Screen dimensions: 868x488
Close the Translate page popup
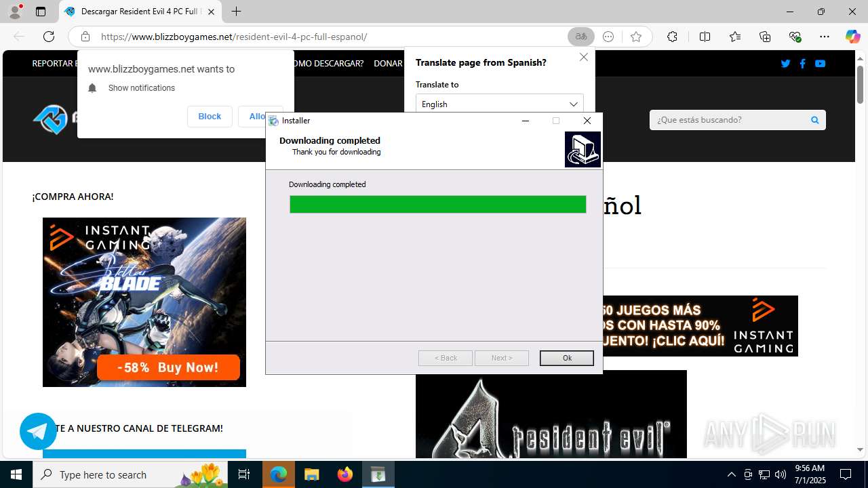584,57
